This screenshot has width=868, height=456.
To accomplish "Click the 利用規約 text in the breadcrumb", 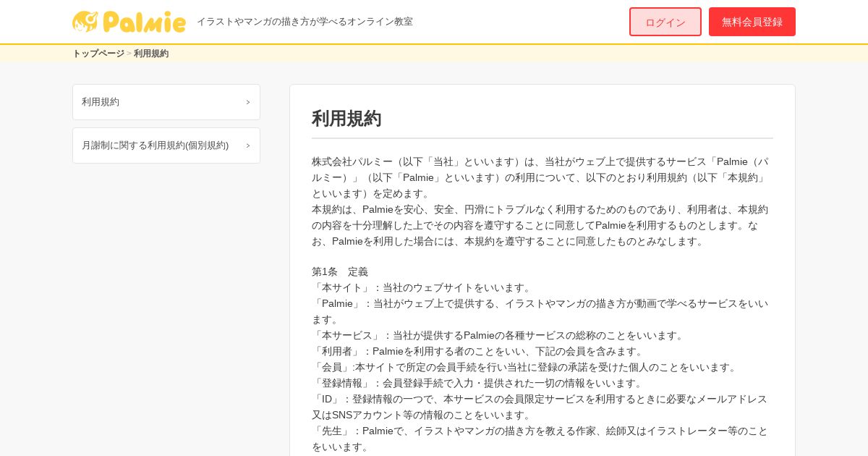I will pos(151,54).
